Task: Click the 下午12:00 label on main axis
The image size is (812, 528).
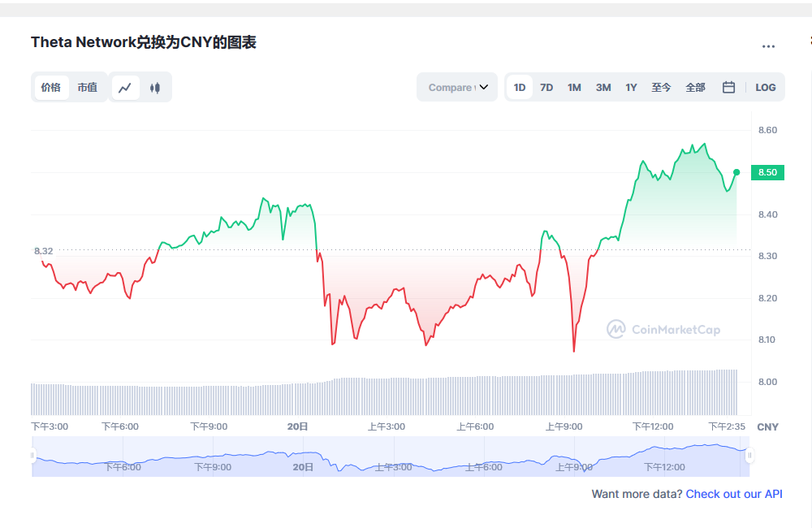Action: pyautogui.click(x=653, y=427)
